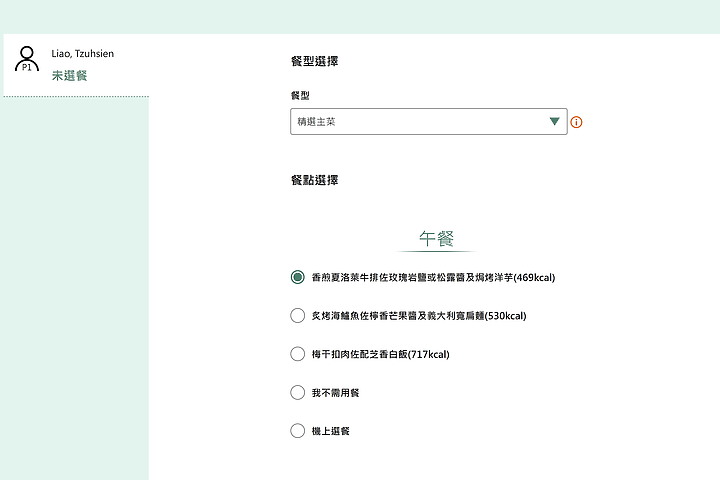This screenshot has height=480, width=720.
Task: Select the 我不需用餐 radio button
Action: click(298, 392)
